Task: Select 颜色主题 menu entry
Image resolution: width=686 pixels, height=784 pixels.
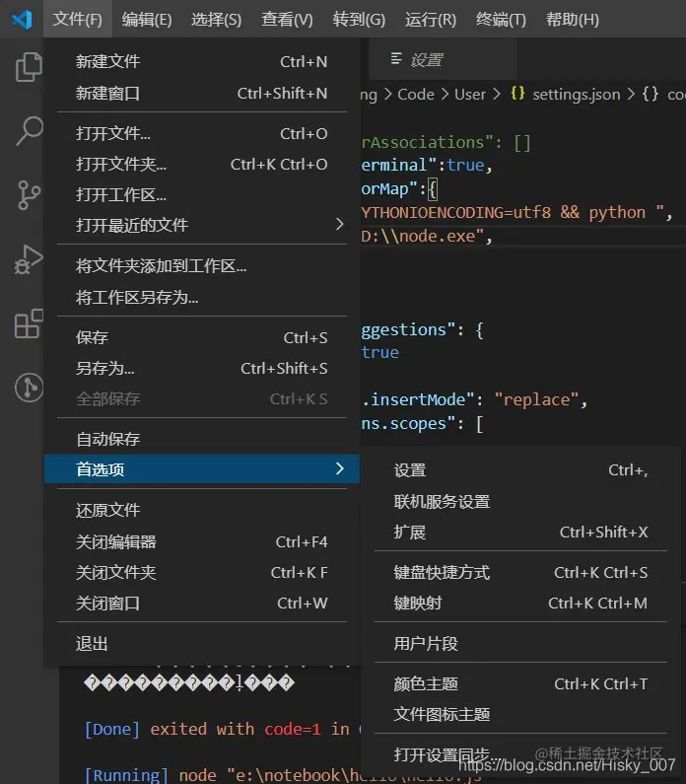Action: pyautogui.click(x=426, y=683)
